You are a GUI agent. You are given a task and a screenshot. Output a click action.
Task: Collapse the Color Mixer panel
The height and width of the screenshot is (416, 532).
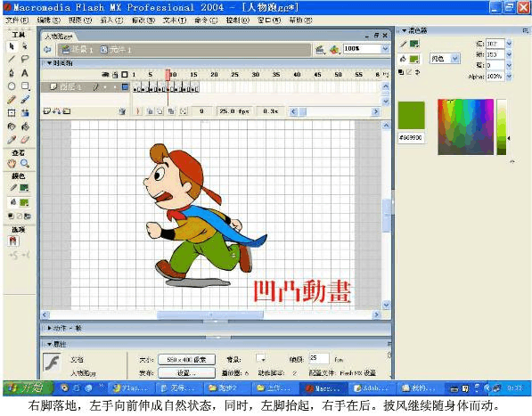pyautogui.click(x=404, y=31)
